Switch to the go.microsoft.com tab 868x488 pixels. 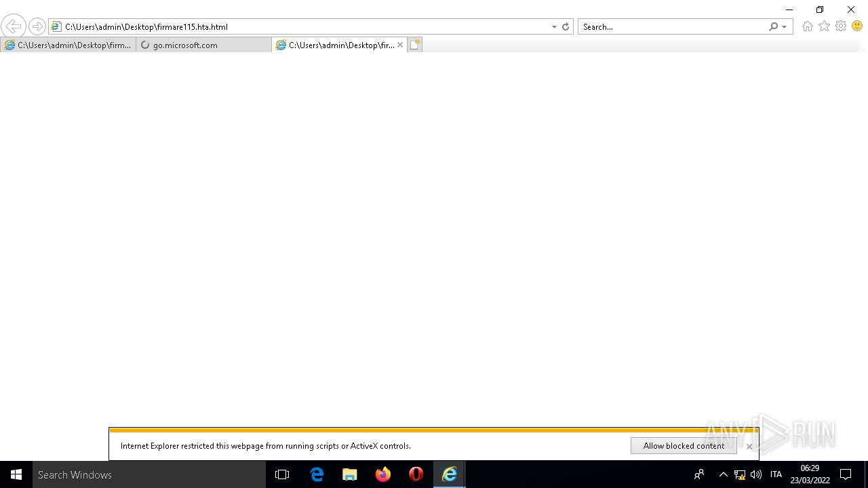pyautogui.click(x=203, y=45)
